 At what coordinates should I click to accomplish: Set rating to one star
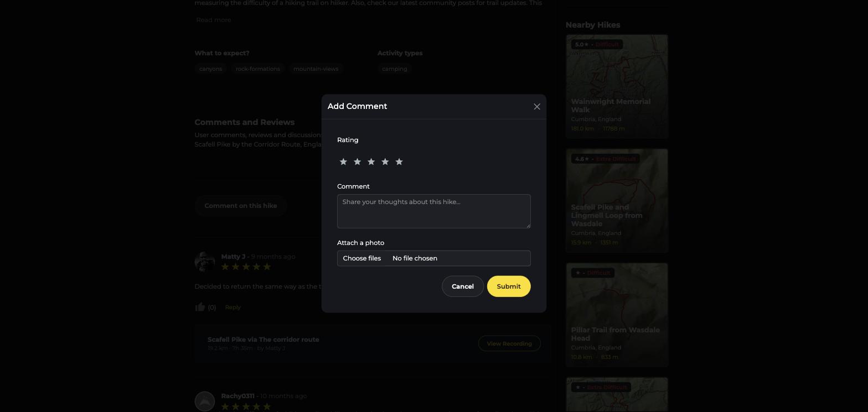[x=343, y=161]
